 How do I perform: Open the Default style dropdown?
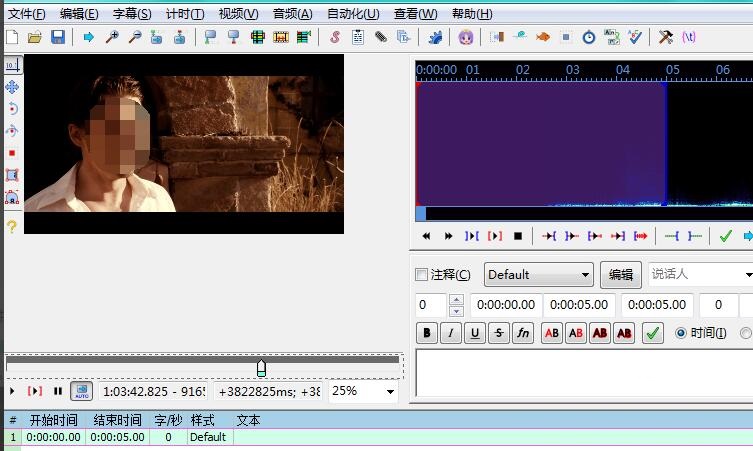[539, 275]
